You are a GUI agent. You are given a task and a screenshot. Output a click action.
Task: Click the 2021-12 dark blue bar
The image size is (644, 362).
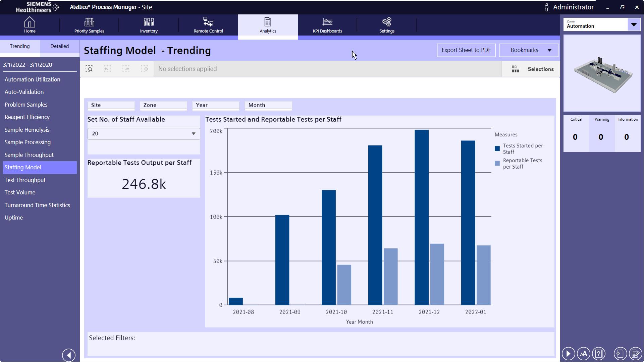[x=421, y=218]
